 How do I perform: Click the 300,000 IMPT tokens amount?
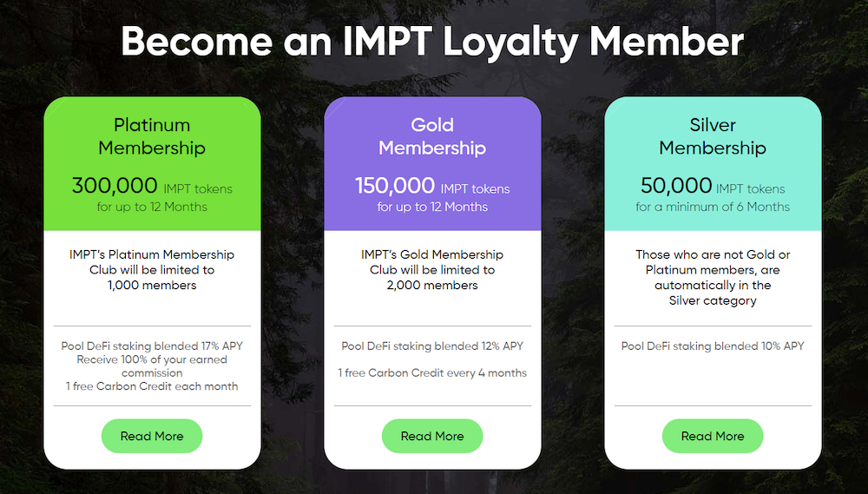pos(152,186)
